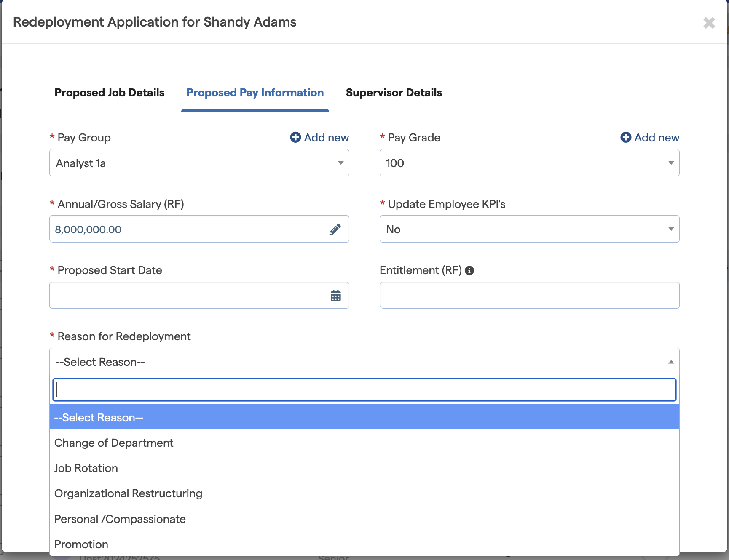Click the plus icon beside Pay Group Add new

pos(295,137)
